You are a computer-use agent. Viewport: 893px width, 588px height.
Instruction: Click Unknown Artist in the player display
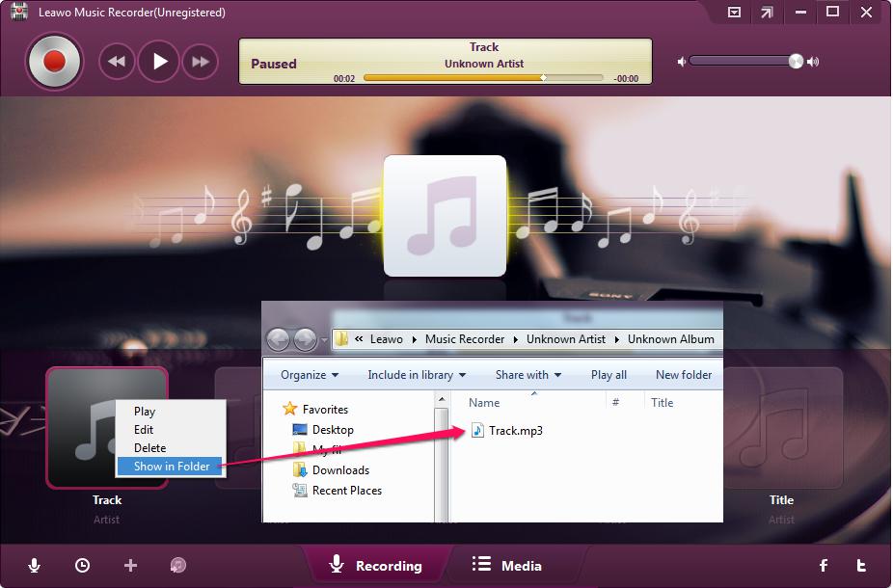click(x=484, y=64)
